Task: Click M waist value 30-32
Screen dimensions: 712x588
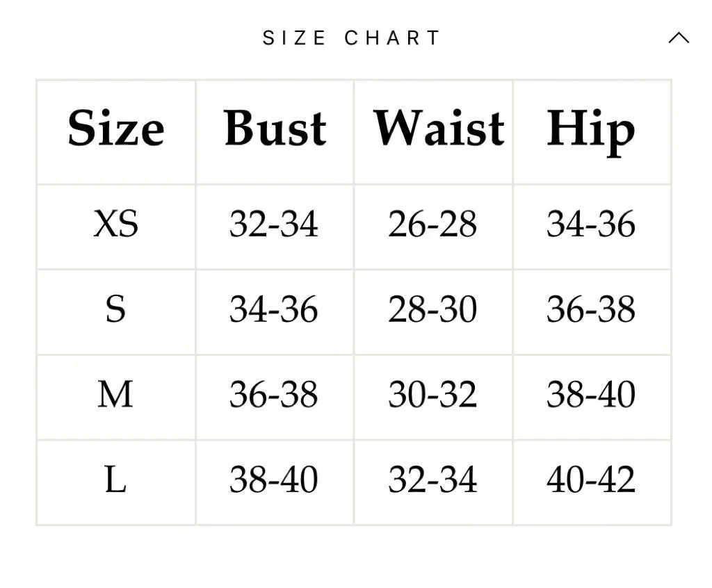Action: click(432, 394)
